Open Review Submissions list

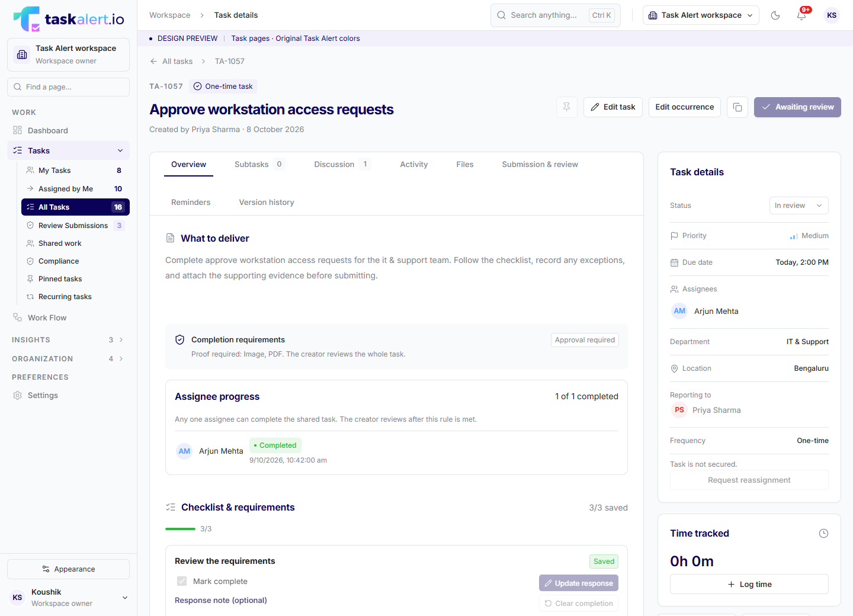75,226
